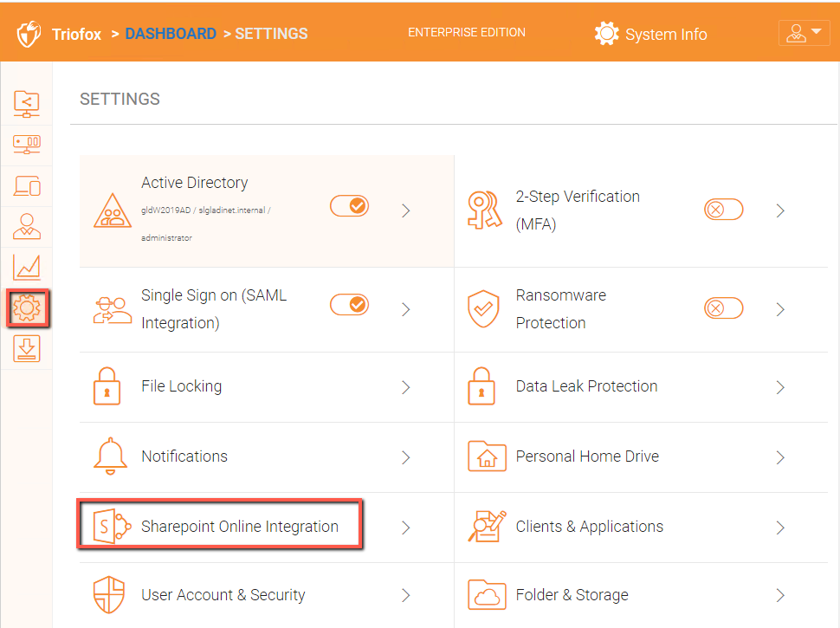This screenshot has width=840, height=628.
Task: Click the Ransomware Protection shield icon
Action: tap(483, 308)
